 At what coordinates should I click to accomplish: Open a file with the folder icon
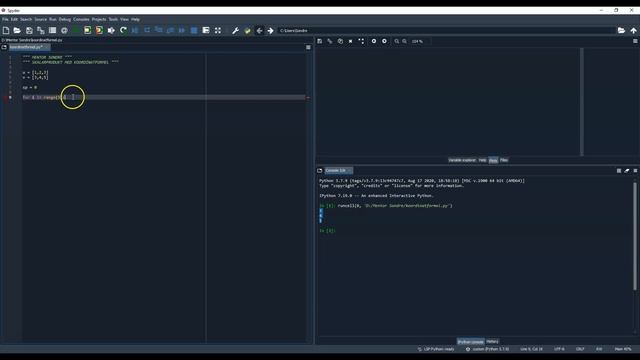point(17,30)
